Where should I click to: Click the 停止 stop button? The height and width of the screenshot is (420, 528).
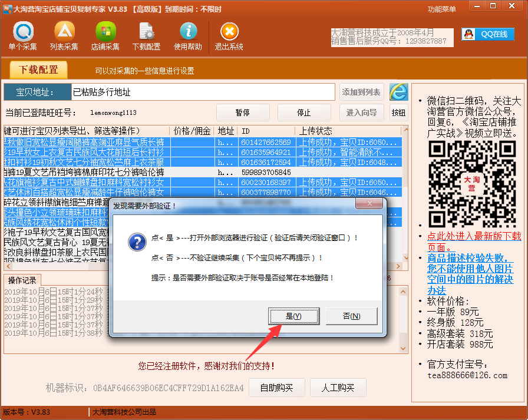click(x=304, y=113)
